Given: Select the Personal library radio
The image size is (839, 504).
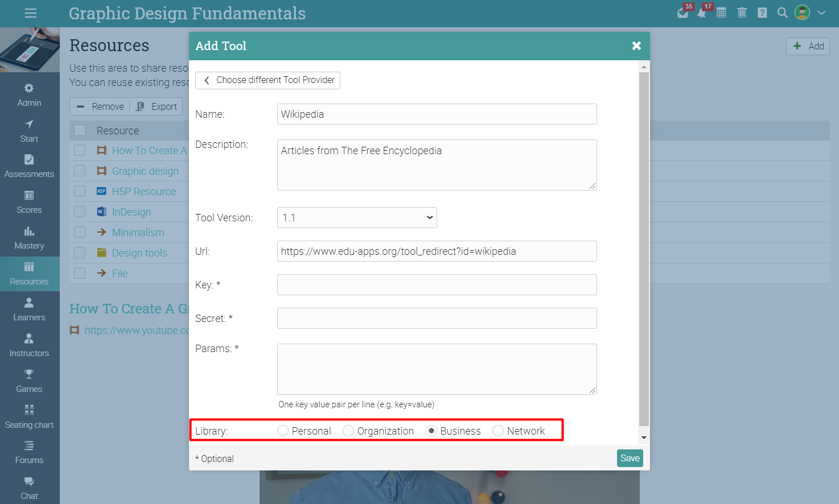Looking at the screenshot, I should 283,431.
